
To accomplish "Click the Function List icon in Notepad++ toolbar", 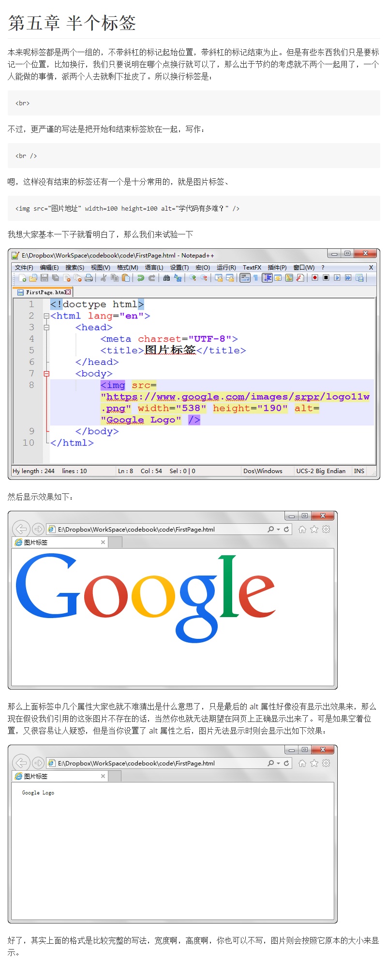I will tap(300, 278).
